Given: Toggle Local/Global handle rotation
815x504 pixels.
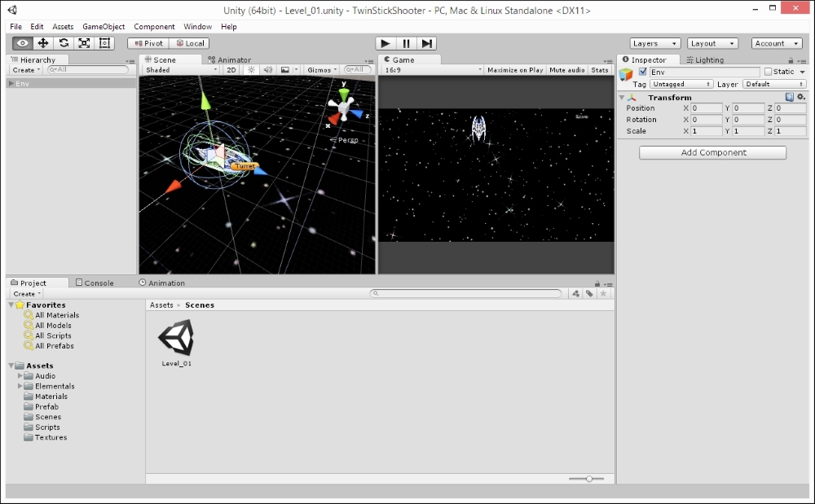Looking at the screenshot, I should pyautogui.click(x=189, y=44).
